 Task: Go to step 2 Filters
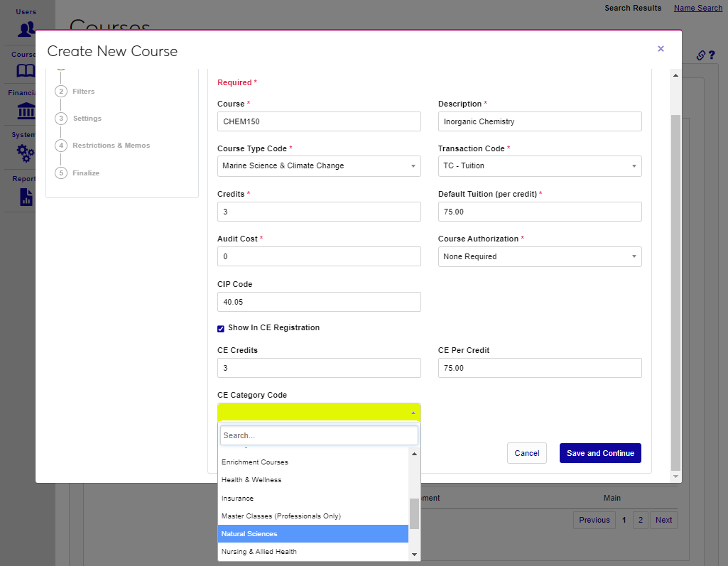point(83,92)
